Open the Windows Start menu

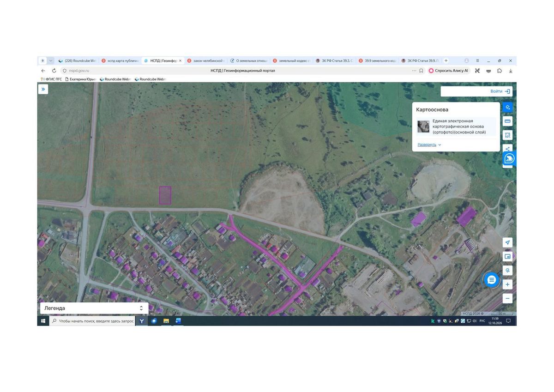click(43, 320)
